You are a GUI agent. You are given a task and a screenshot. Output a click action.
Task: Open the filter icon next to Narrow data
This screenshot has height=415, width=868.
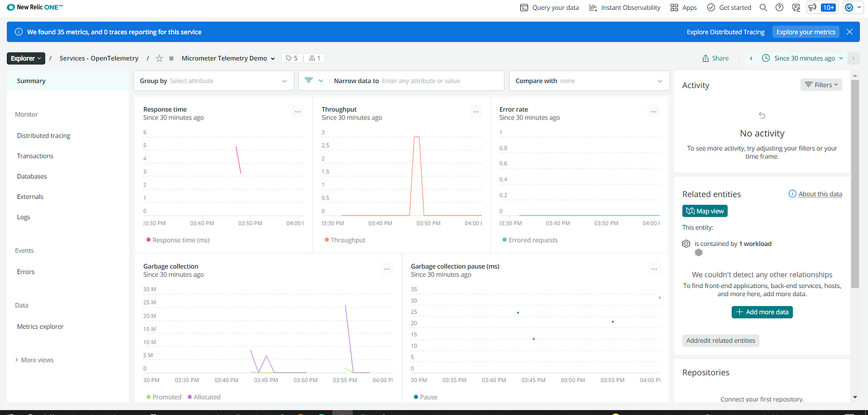pos(309,81)
